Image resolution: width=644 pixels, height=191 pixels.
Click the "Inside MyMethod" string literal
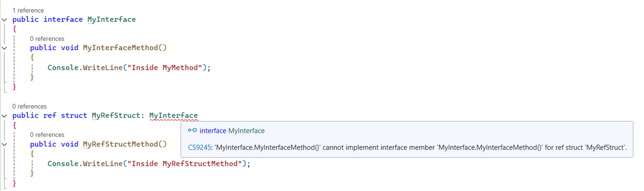pyautogui.click(x=165, y=68)
